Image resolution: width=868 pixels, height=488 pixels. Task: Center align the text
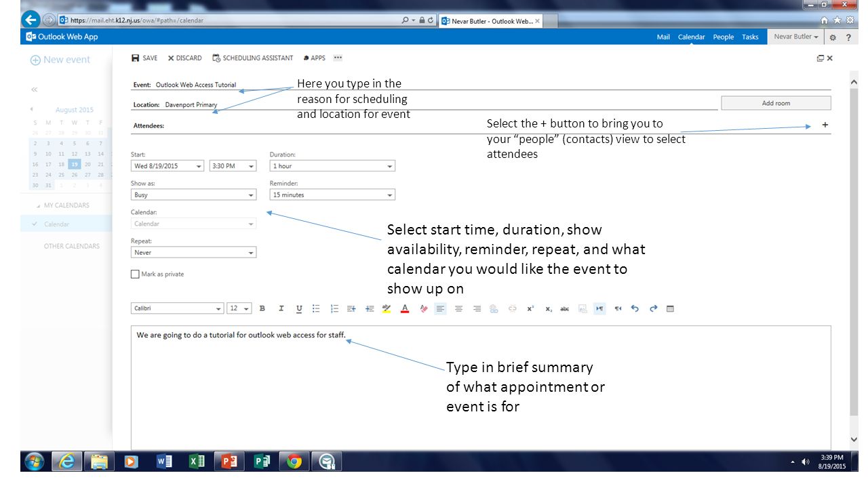click(x=458, y=308)
